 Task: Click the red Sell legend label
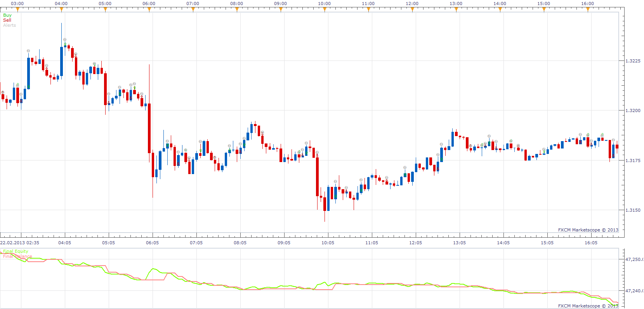pos(7,20)
